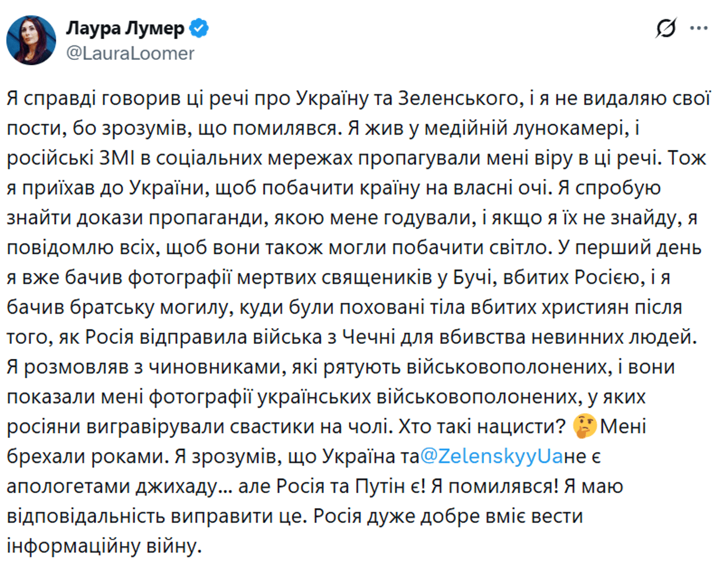Follow the @ZelenskyyUa mention link

click(491, 457)
